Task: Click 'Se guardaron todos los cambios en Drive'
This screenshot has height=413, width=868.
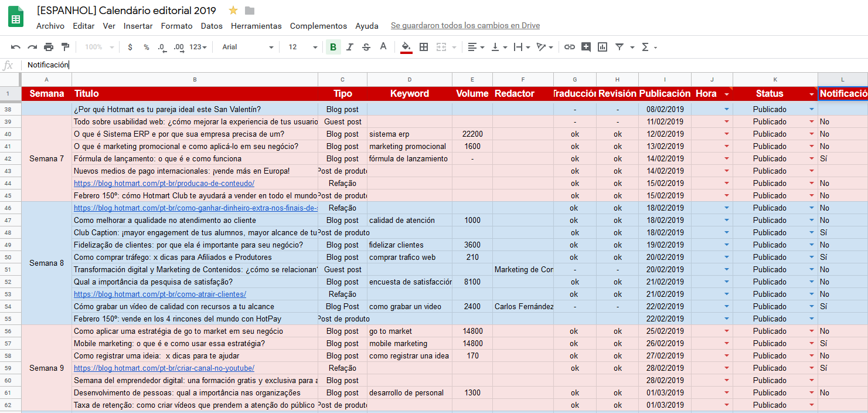Action: pyautogui.click(x=465, y=26)
